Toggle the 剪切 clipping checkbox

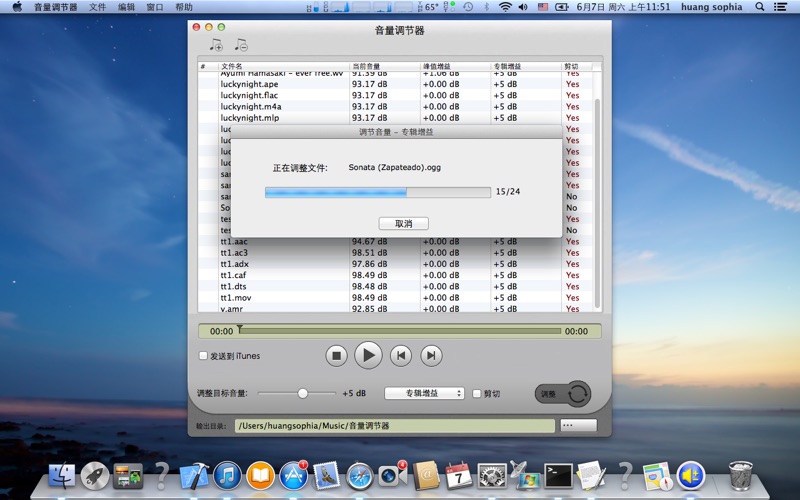click(477, 394)
